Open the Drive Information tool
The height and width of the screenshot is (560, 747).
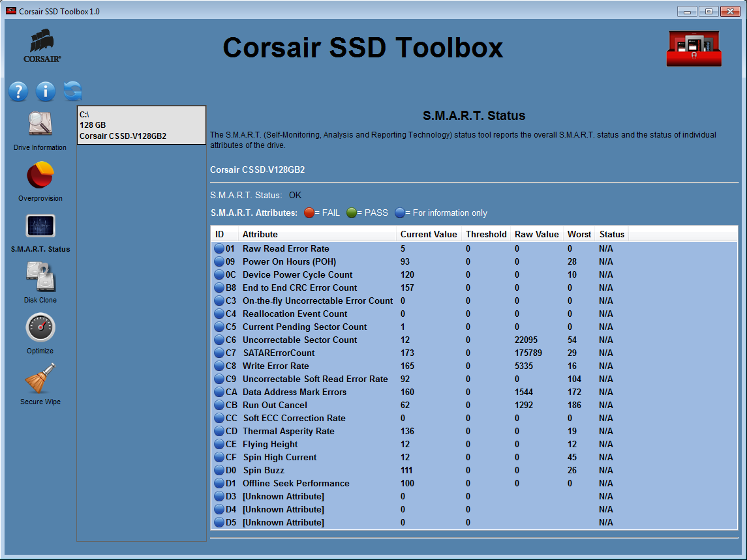click(40, 124)
